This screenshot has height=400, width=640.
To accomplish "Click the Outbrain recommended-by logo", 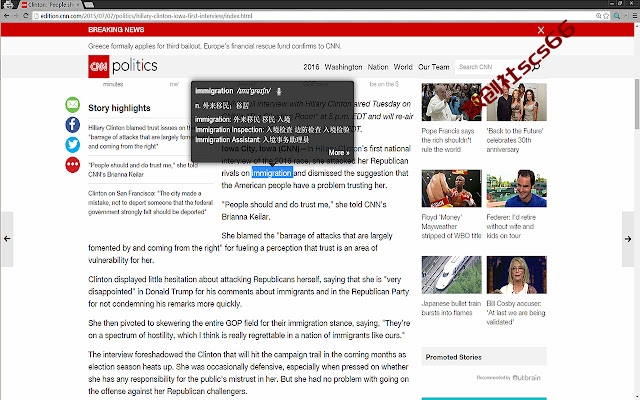I will pyautogui.click(x=527, y=378).
